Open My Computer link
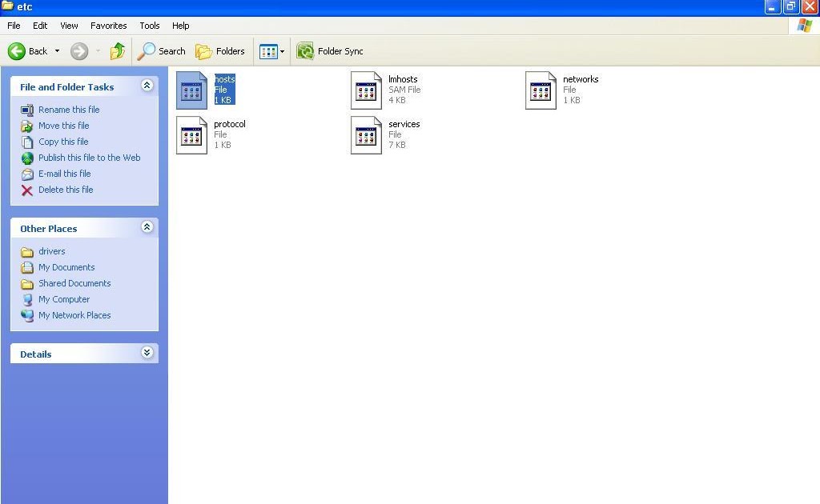 tap(64, 299)
